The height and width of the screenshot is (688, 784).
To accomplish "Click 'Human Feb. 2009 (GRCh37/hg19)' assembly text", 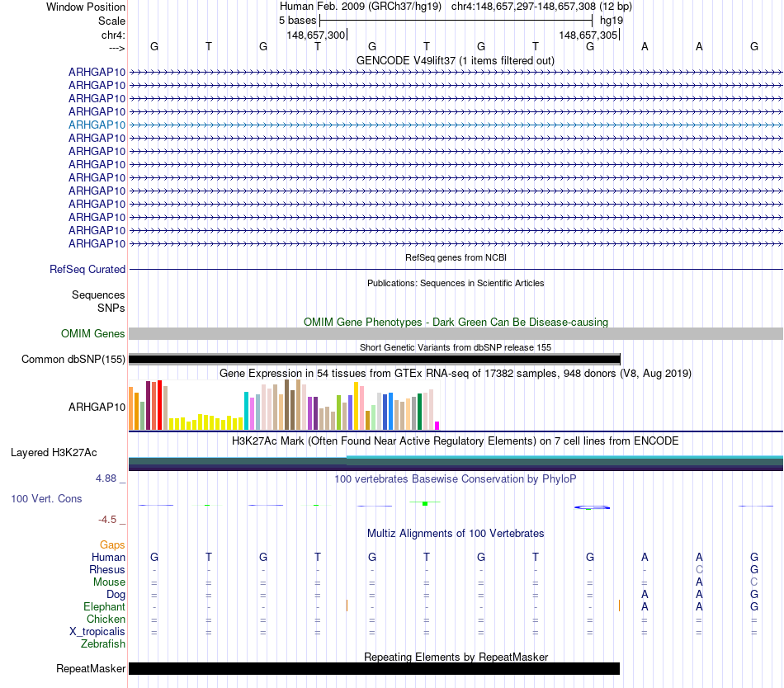I will (x=361, y=7).
